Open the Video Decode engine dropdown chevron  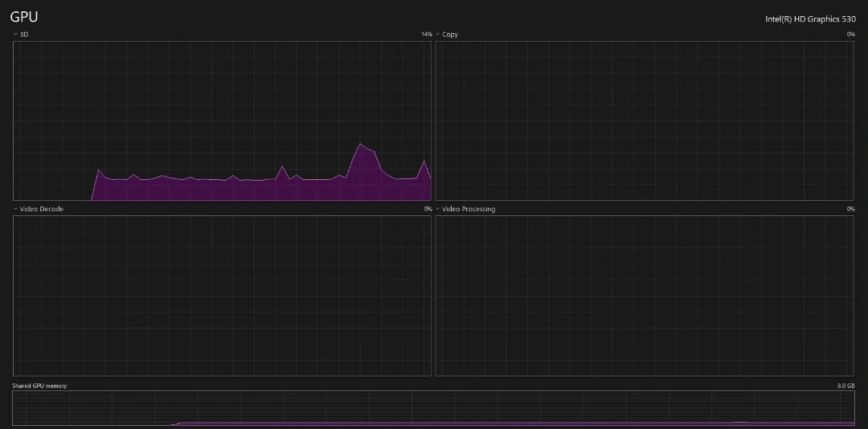coord(15,209)
